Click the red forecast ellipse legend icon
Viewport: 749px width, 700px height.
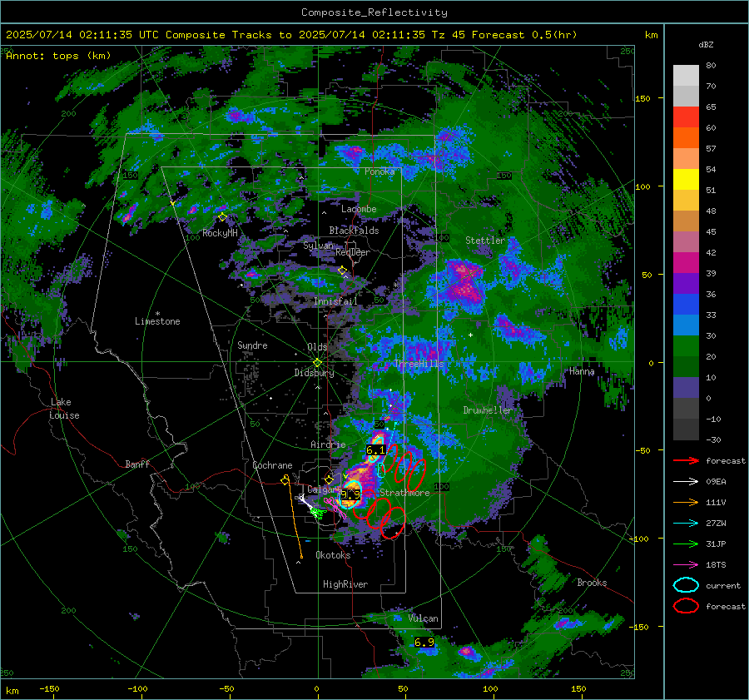coord(686,606)
